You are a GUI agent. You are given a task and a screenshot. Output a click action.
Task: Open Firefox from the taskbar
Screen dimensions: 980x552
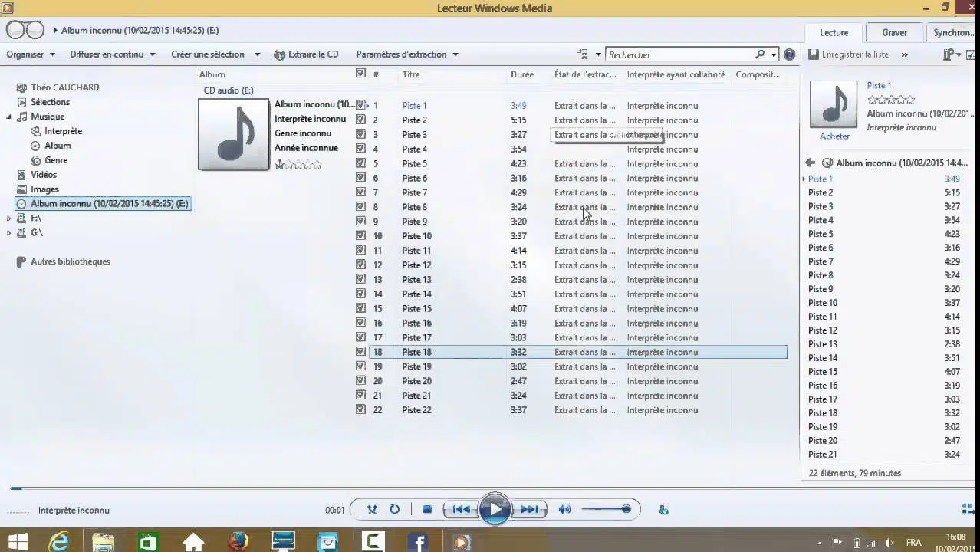[238, 541]
